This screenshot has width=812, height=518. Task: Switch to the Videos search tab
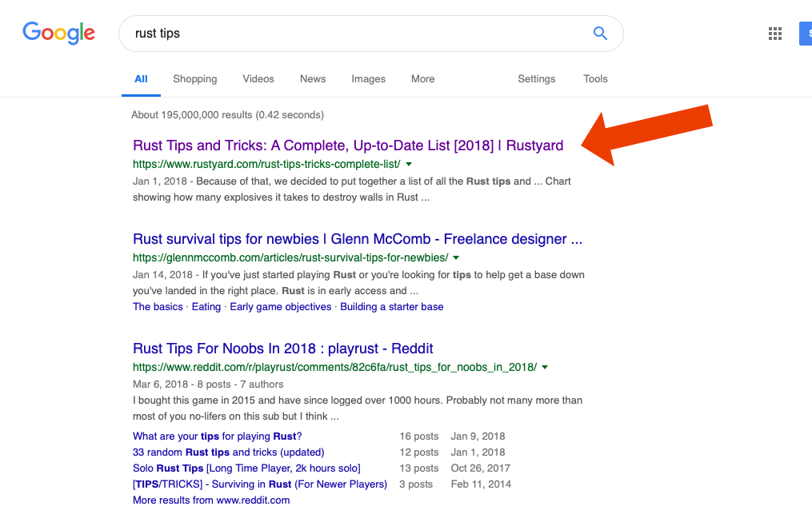[258, 79]
